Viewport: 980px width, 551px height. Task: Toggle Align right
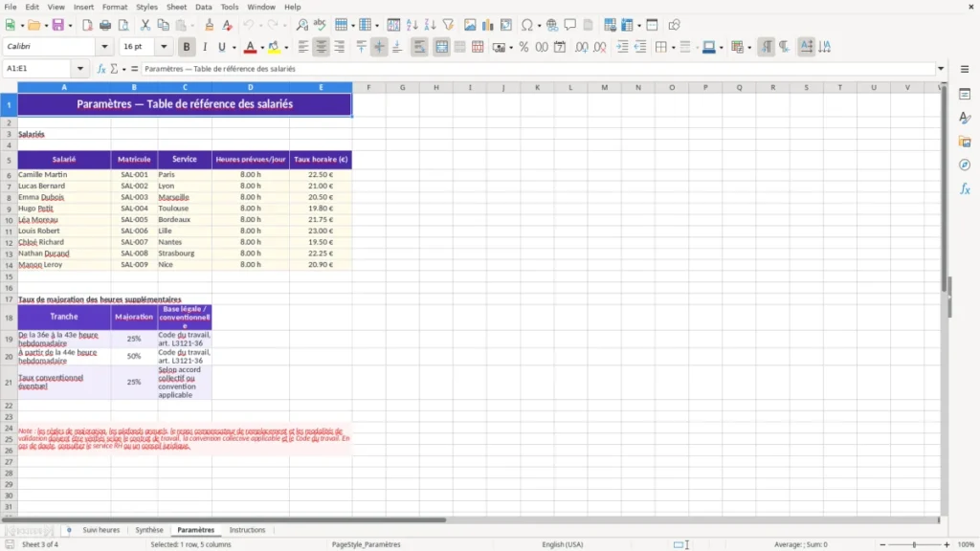pyautogui.click(x=340, y=47)
